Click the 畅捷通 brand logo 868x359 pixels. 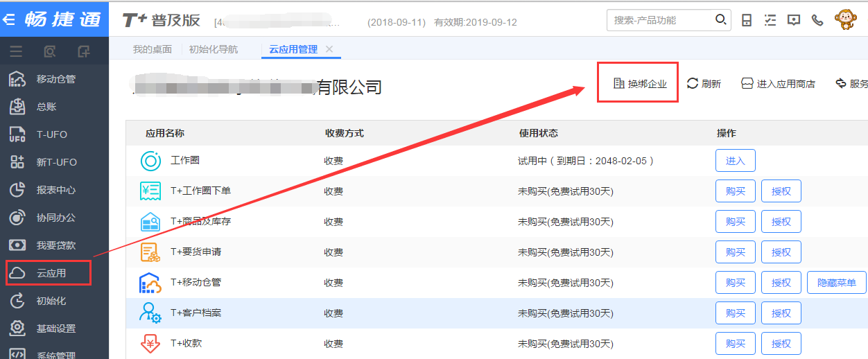click(62, 19)
